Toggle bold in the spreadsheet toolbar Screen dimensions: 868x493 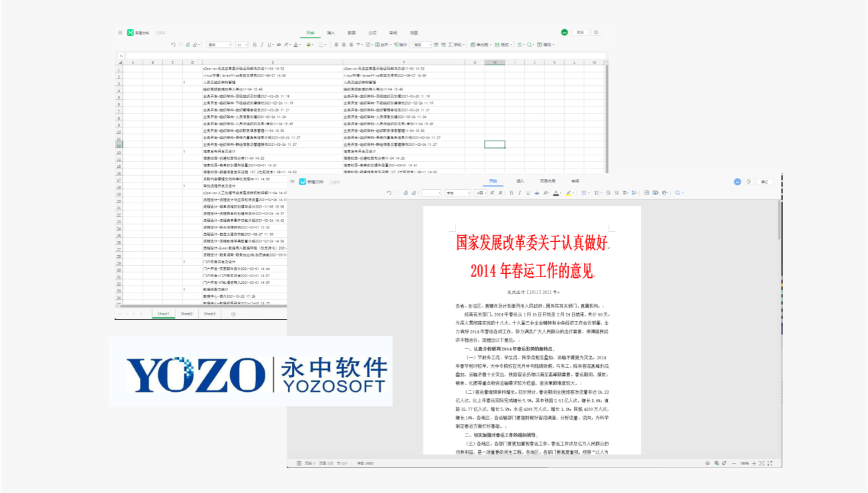tap(255, 45)
